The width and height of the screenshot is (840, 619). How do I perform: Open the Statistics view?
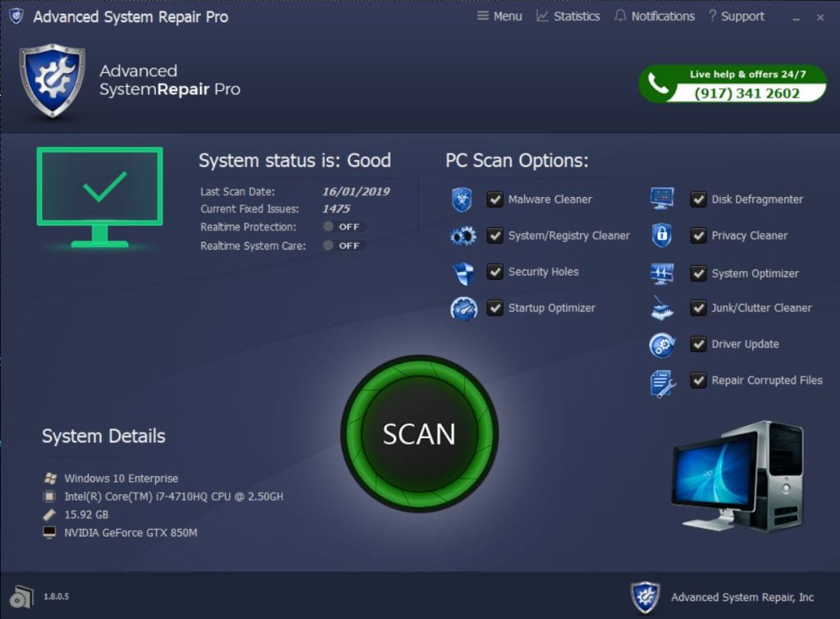(568, 16)
